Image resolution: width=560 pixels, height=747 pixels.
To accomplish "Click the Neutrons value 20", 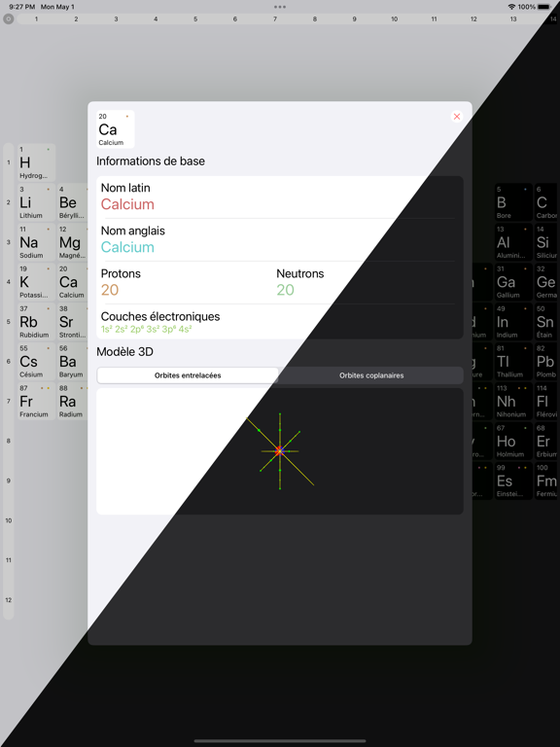I will 285,290.
